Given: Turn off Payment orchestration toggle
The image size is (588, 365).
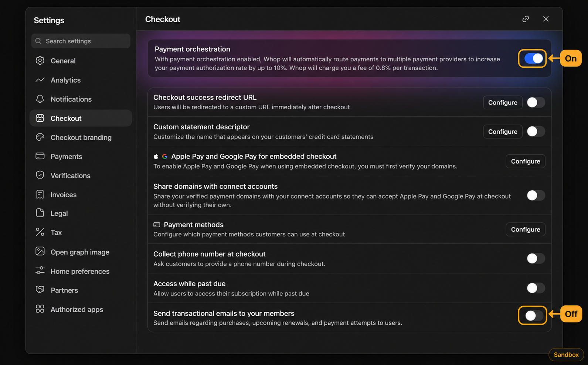Looking at the screenshot, I should [534, 58].
